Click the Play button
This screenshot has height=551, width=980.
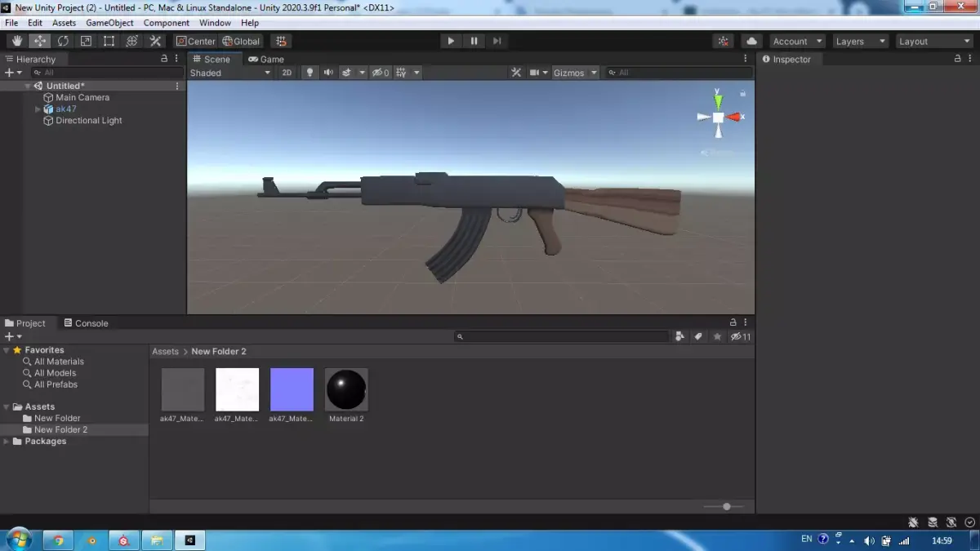click(451, 41)
